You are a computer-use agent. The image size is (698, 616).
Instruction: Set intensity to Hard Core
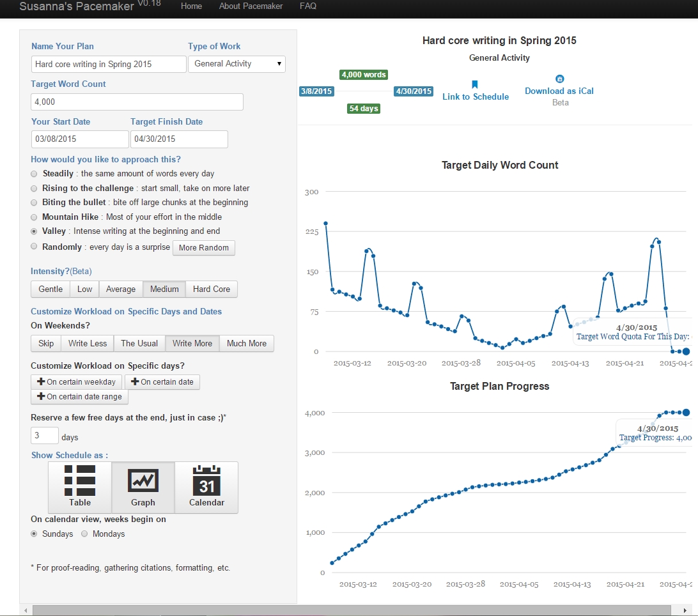[212, 289]
